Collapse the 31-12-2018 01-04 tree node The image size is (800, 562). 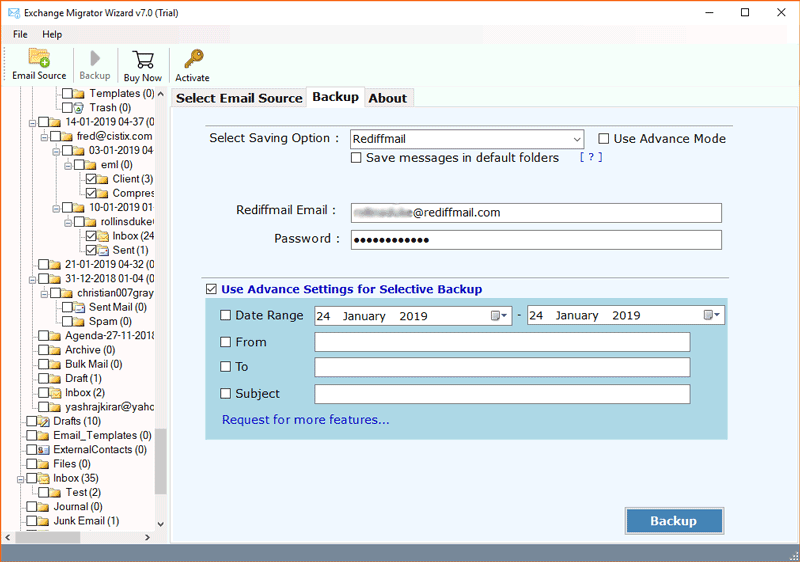tap(32, 279)
